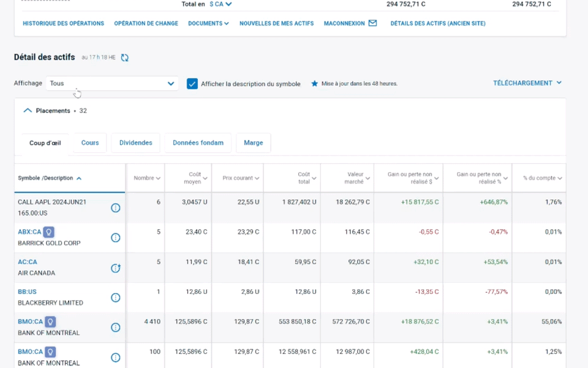Open the BB:US symbol link
This screenshot has width=588, height=368.
(x=27, y=292)
